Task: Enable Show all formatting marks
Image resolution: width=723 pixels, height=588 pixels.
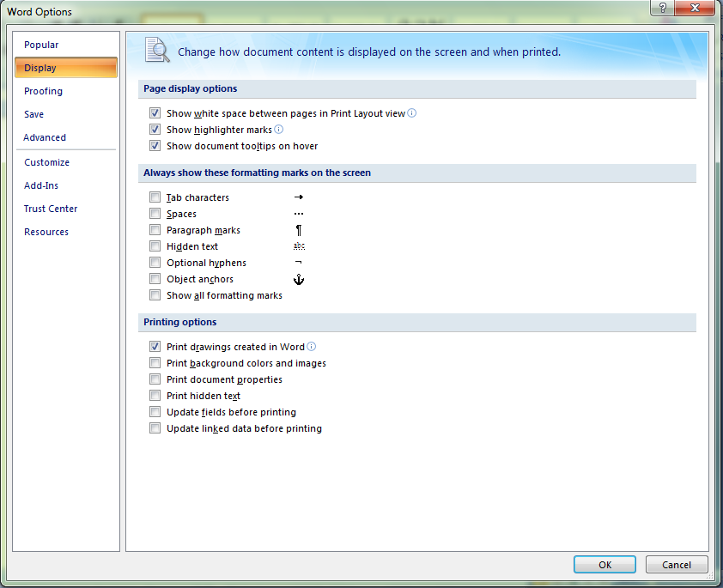Action: 155,295
